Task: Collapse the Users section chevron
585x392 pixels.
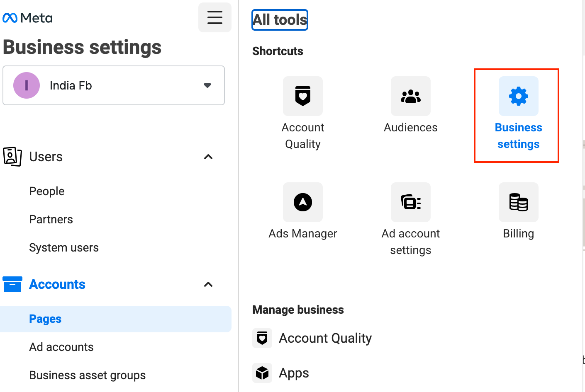Action: [x=208, y=157]
